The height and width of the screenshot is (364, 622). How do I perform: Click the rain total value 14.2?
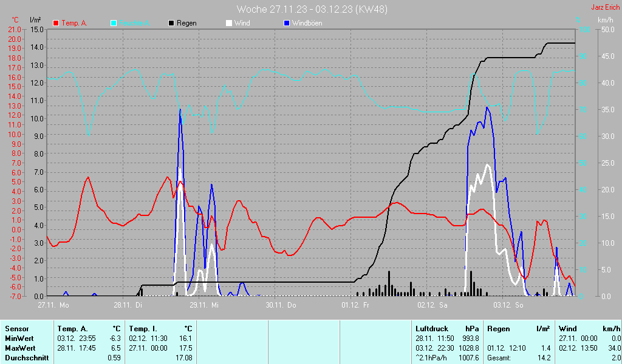click(544, 358)
